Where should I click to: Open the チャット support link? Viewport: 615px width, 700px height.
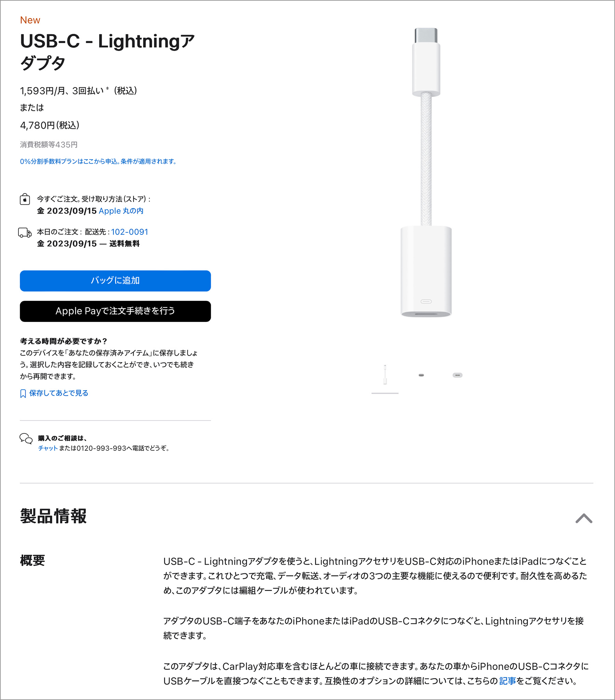coord(47,448)
